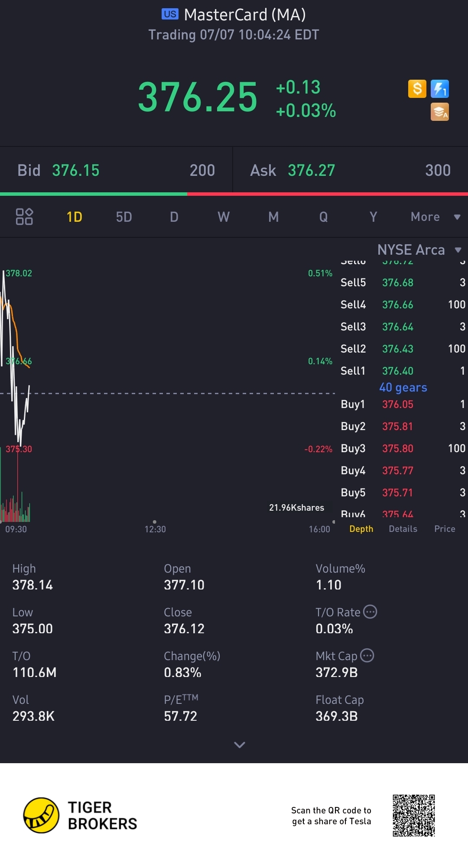
Task: Open the More timeframes dropdown
Action: 435,217
